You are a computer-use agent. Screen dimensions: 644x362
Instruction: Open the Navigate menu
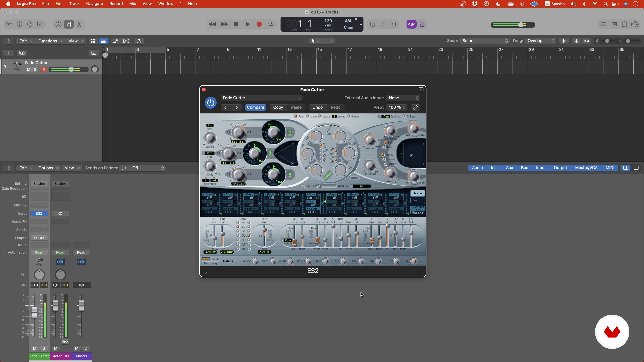(94, 4)
